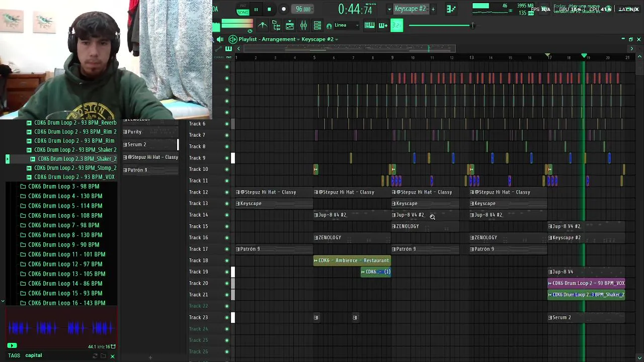
Task: Select CDK6 - Ambience - Restaurant clip on Track 18
Action: 352,260
